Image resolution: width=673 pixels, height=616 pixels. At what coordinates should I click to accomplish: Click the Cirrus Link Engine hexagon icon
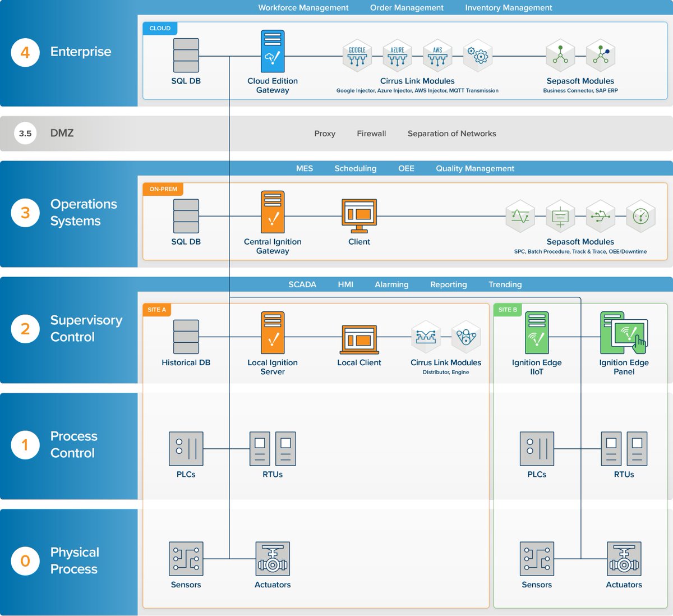pos(466,337)
